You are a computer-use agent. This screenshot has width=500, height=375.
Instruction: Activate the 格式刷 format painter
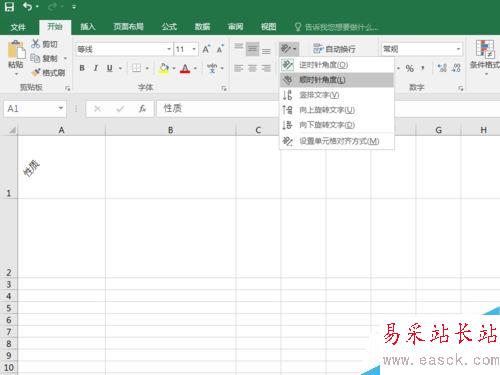tap(49, 72)
